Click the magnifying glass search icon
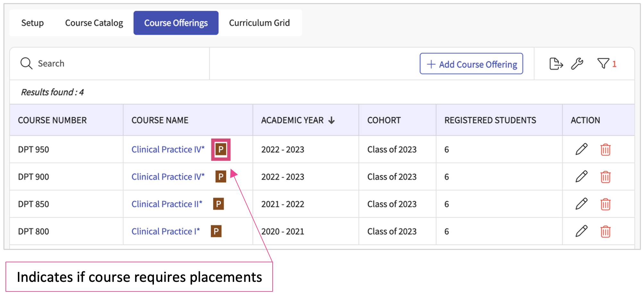The width and height of the screenshot is (644, 295). (x=26, y=63)
